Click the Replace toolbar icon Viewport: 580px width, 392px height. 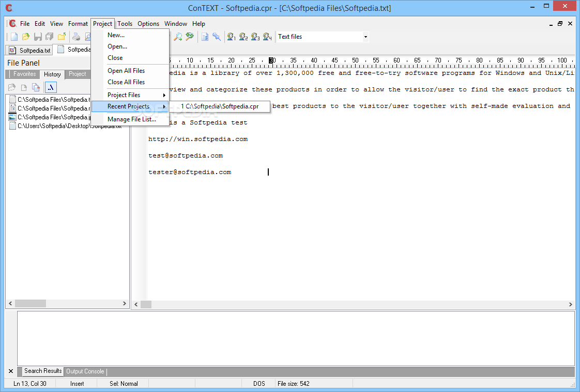[x=190, y=37]
